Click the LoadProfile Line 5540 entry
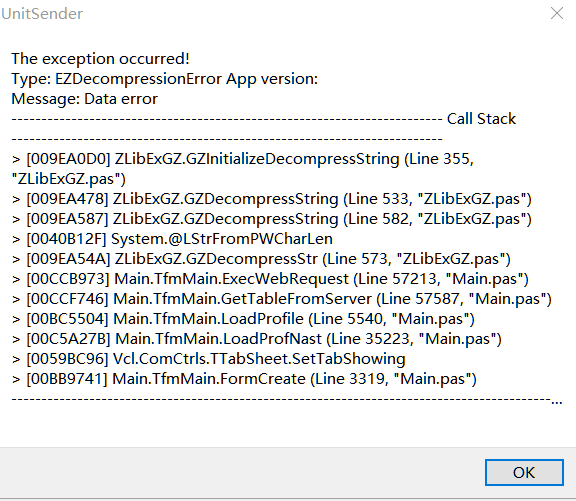576x501 pixels. coord(243,319)
